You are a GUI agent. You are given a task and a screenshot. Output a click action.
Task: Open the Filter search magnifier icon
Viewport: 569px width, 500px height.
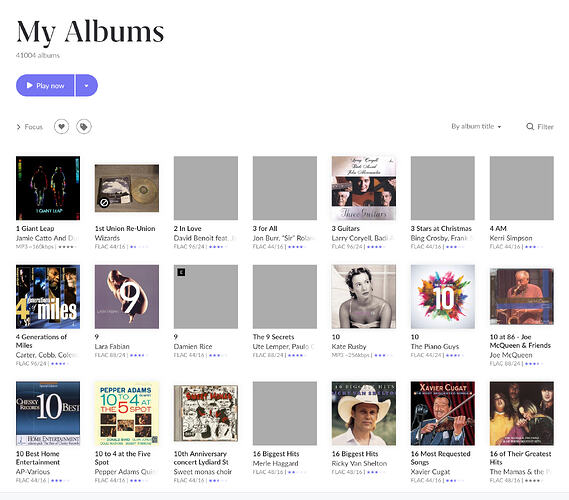pyautogui.click(x=530, y=126)
